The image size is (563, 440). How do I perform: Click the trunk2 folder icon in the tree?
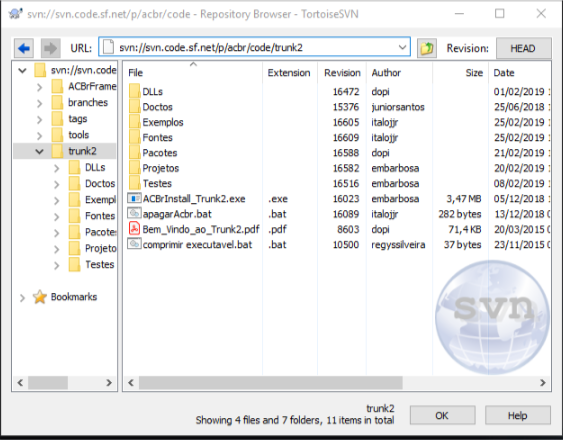pyautogui.click(x=57, y=151)
